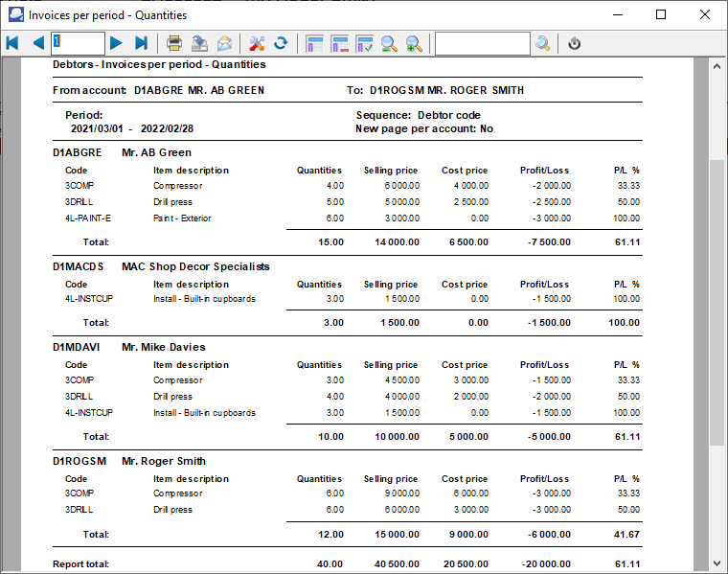The image size is (728, 574).
Task: Click Roger Smith's total selling price '15 000.00'
Action: coord(397,535)
